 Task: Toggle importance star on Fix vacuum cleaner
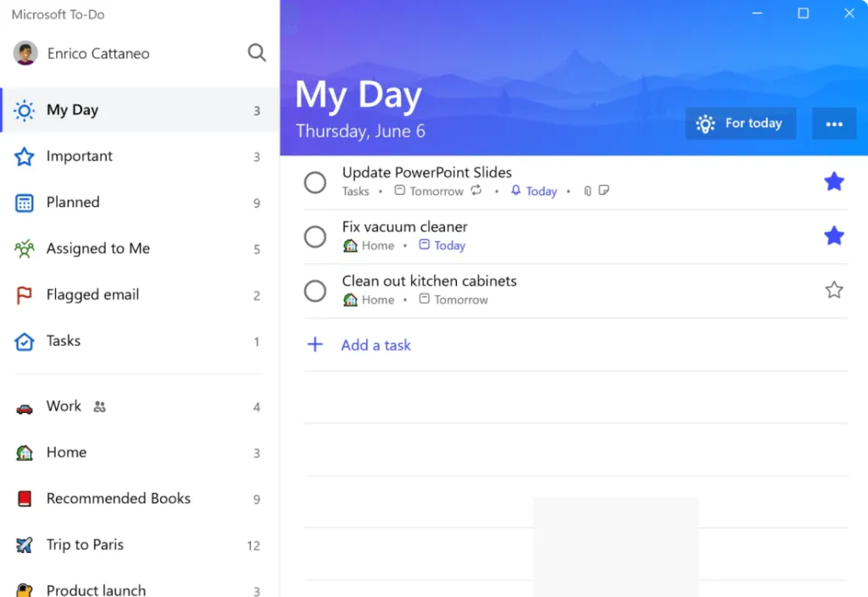[x=834, y=236]
